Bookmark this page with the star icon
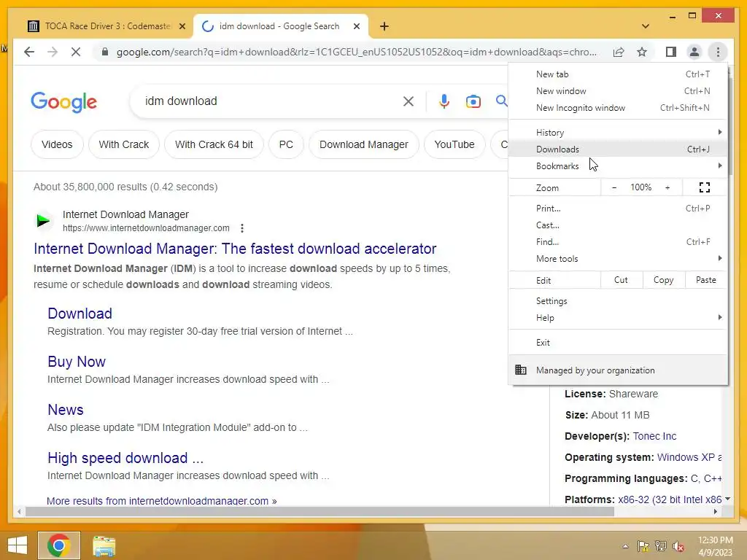This screenshot has height=560, width=747. click(642, 52)
